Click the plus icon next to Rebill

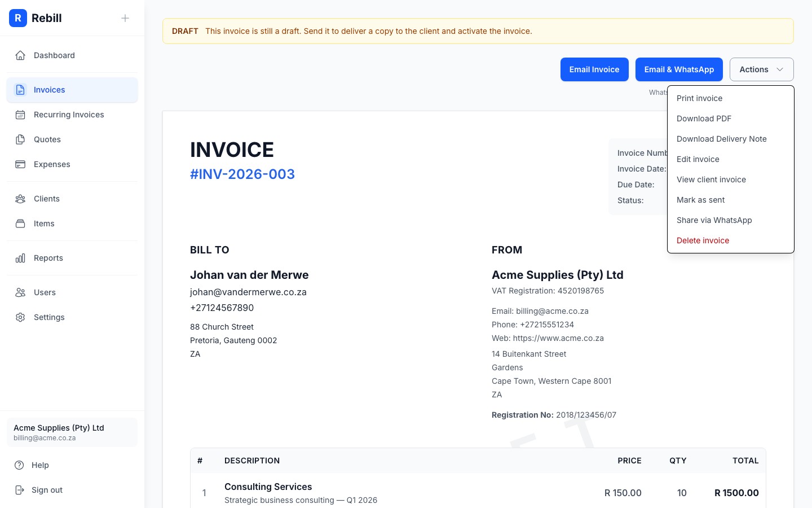click(x=125, y=18)
